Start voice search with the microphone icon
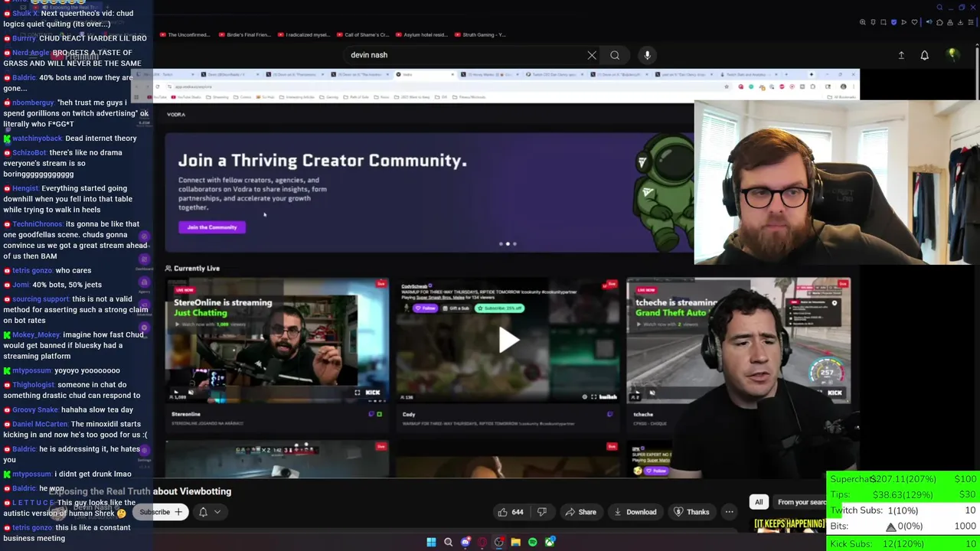Screen dimensions: 980x551 coord(647,55)
